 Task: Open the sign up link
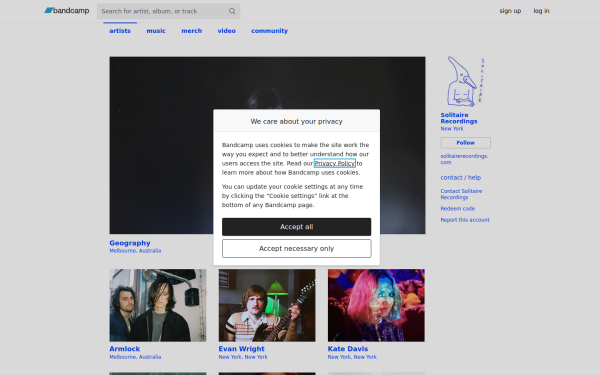pos(510,11)
